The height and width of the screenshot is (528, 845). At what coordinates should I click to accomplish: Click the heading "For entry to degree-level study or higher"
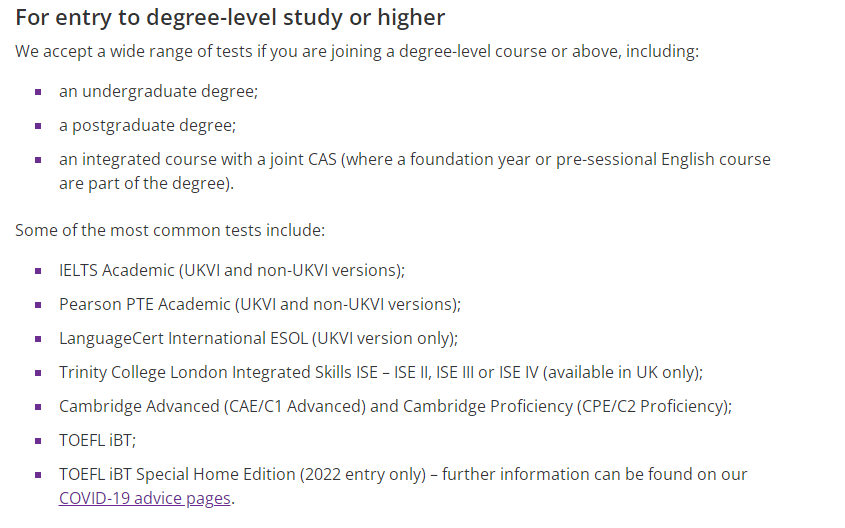(x=230, y=18)
